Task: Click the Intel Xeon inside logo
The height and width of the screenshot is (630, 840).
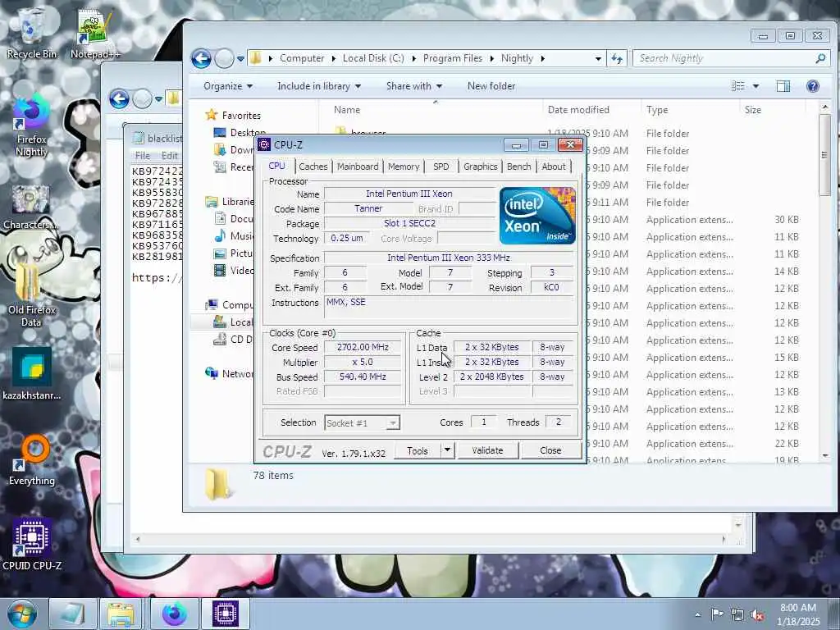Action: coord(537,216)
